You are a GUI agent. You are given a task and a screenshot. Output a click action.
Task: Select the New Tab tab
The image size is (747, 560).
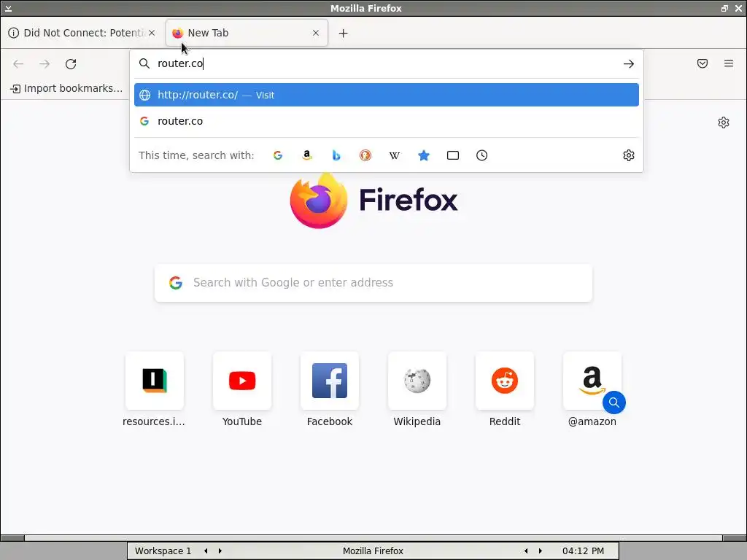click(247, 33)
